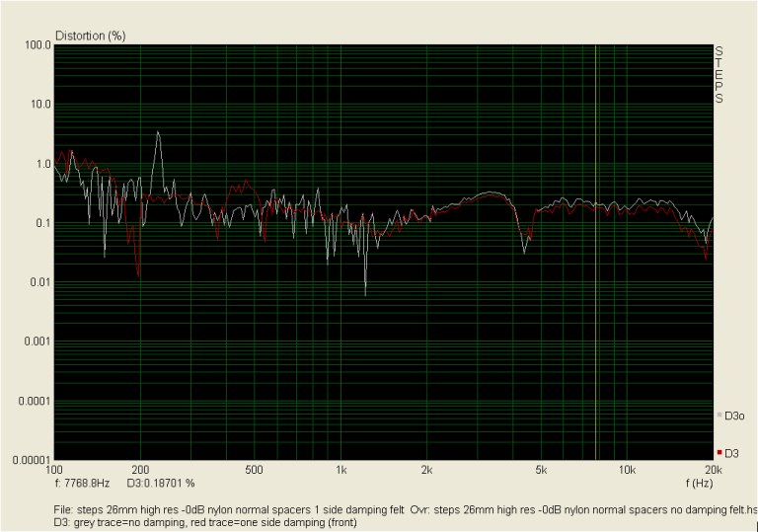Screen dimensions: 758x532
Task: Click the grey trace peak near 230 Hz
Action: pyautogui.click(x=158, y=133)
